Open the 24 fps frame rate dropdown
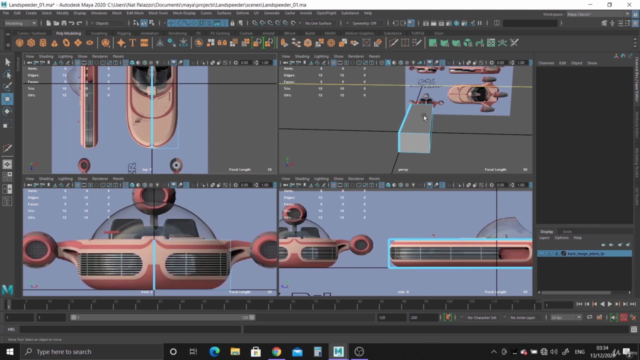The image size is (640, 360). (566, 317)
